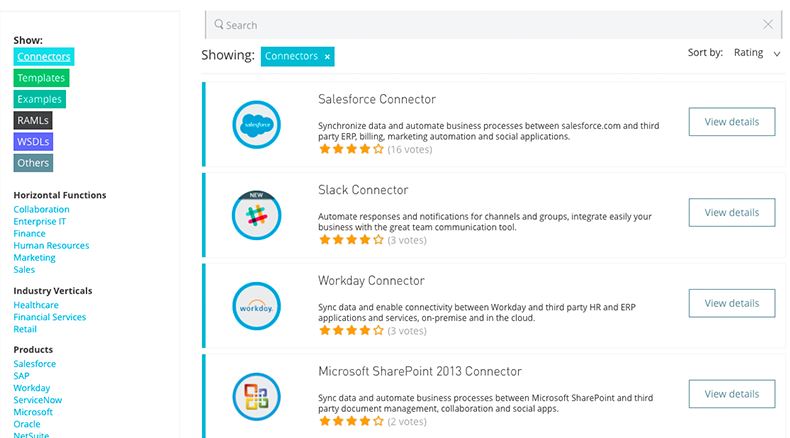Click into the Search input field
Image resolution: width=790 pixels, height=438 pixels.
(x=490, y=25)
